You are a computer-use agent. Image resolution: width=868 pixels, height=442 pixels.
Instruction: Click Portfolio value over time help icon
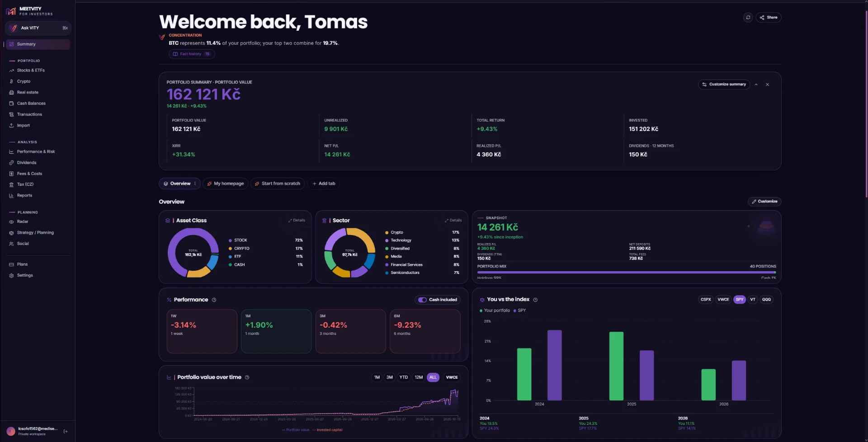pyautogui.click(x=247, y=377)
